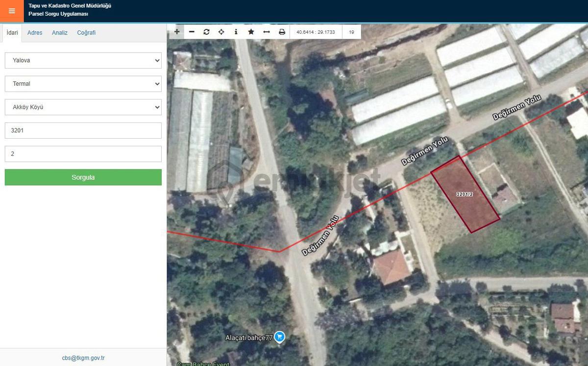588x366 pixels.
Task: Focus the parcel number field 2
Action: (x=83, y=154)
